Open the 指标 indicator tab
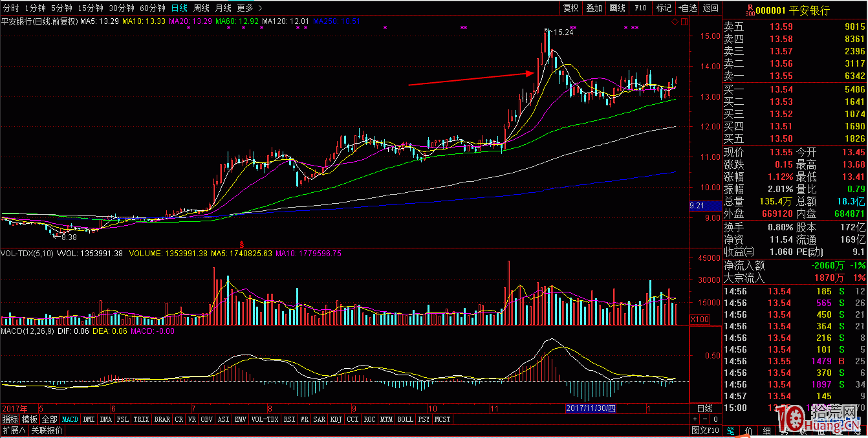 tap(10, 419)
